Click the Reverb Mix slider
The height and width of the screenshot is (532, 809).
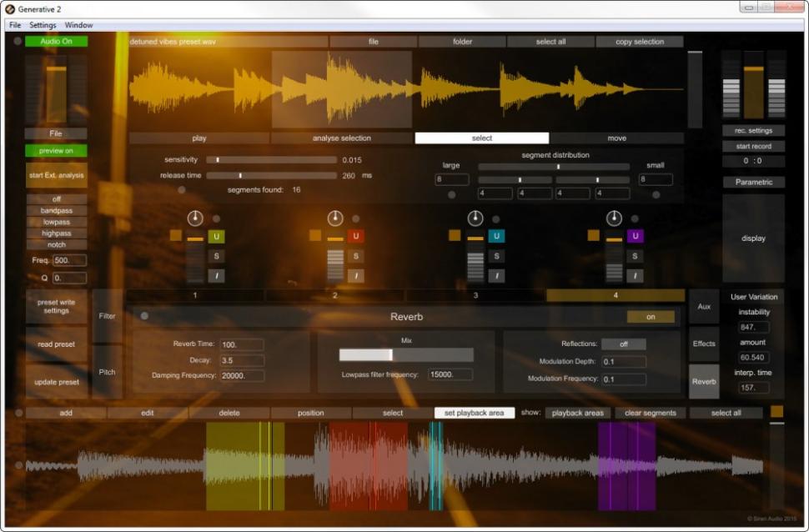click(406, 355)
